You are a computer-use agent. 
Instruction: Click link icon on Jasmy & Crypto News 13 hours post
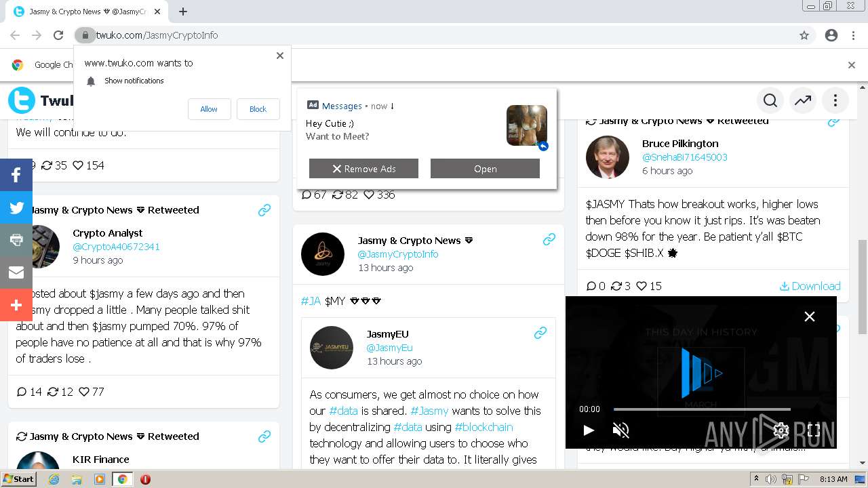click(x=549, y=239)
